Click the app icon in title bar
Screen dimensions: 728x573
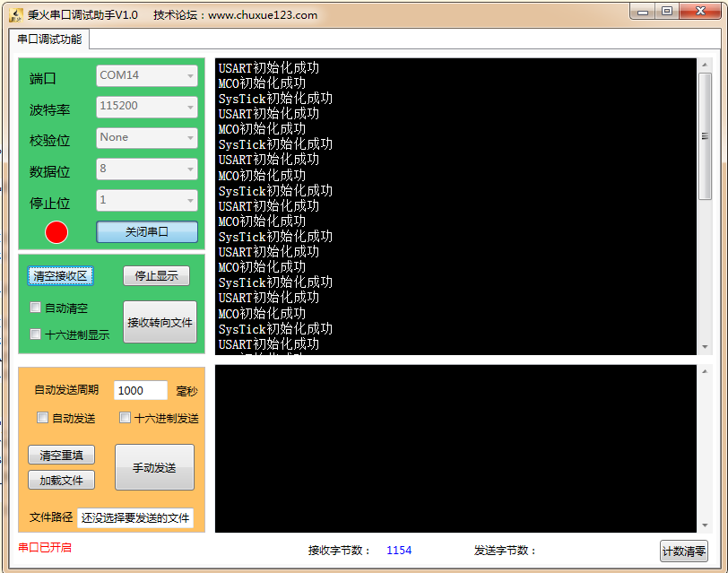coord(15,15)
